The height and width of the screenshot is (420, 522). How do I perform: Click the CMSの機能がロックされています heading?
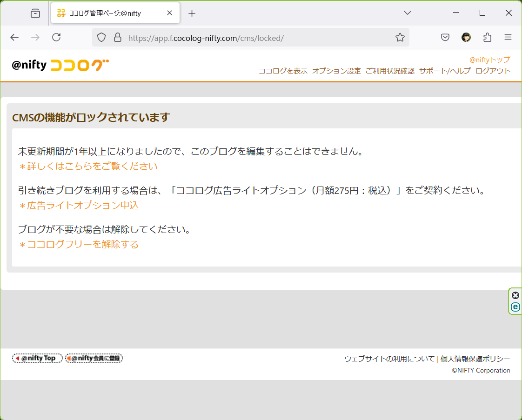click(91, 117)
